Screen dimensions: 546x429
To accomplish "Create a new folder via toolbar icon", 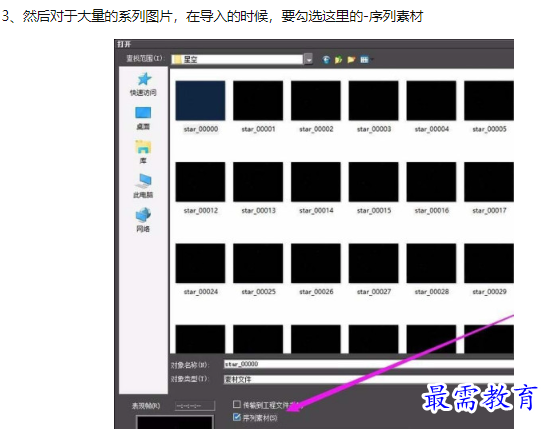I will 351,60.
